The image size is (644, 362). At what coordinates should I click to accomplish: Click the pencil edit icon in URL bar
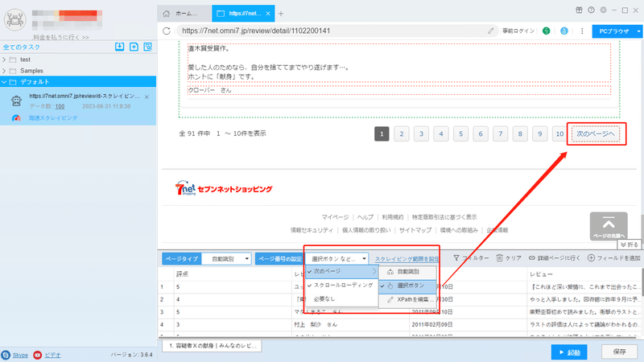pyautogui.click(x=491, y=31)
